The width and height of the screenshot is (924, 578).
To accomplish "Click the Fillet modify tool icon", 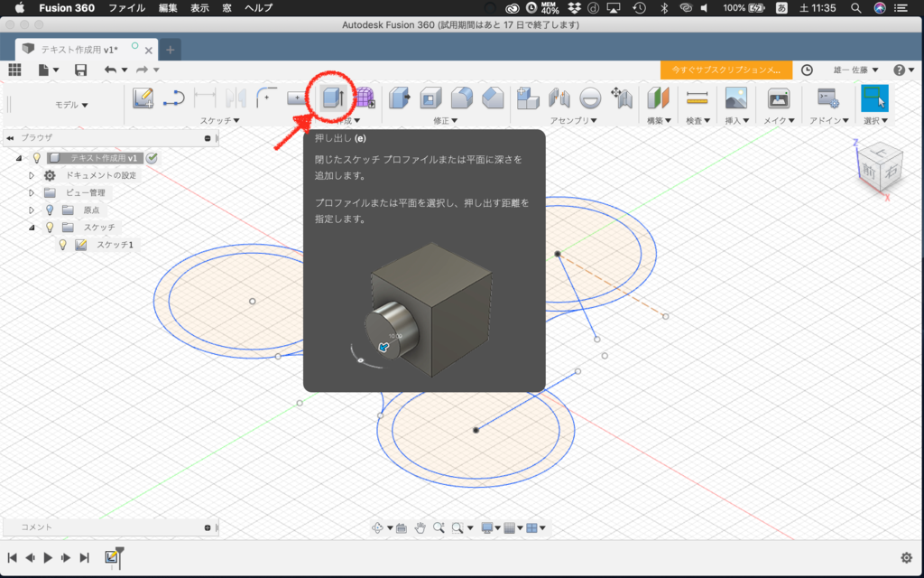I will 461,98.
